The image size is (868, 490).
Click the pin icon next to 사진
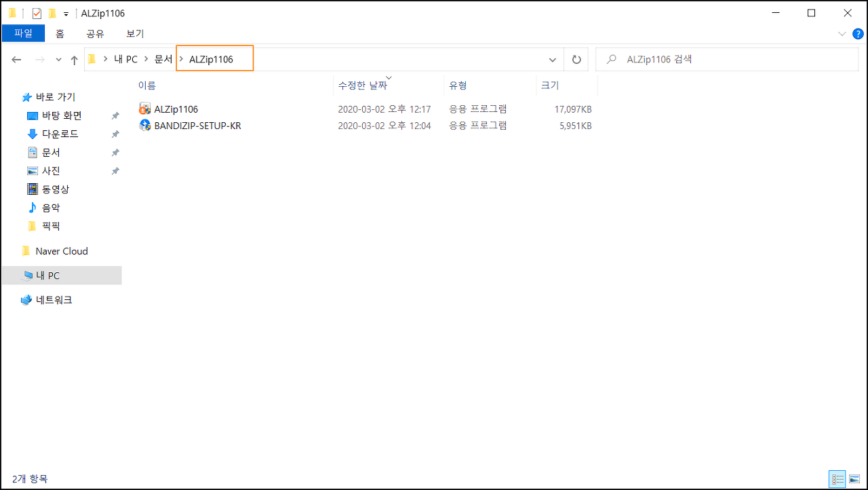coord(115,171)
